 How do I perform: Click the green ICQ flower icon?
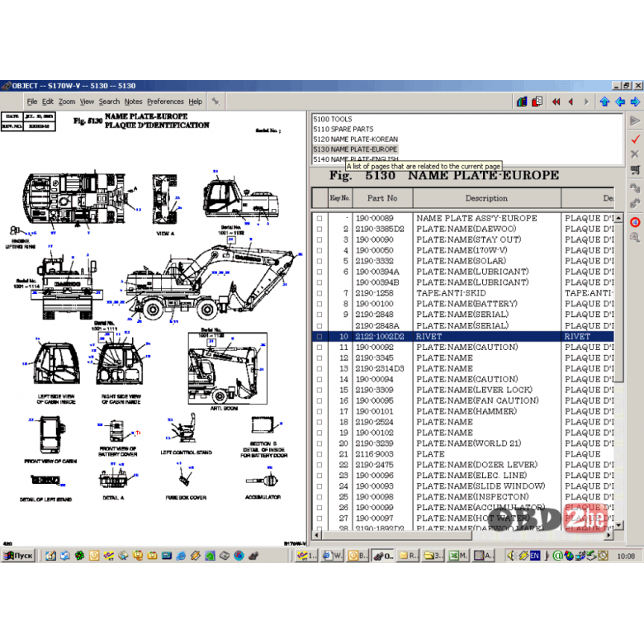pos(80,556)
